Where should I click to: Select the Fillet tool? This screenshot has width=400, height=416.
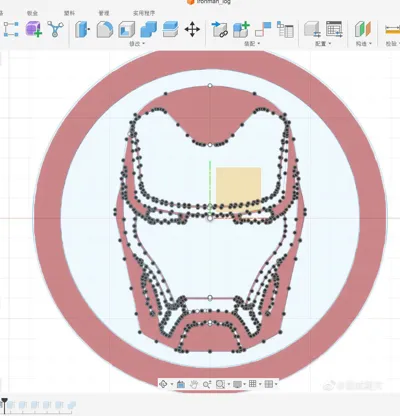105,29
